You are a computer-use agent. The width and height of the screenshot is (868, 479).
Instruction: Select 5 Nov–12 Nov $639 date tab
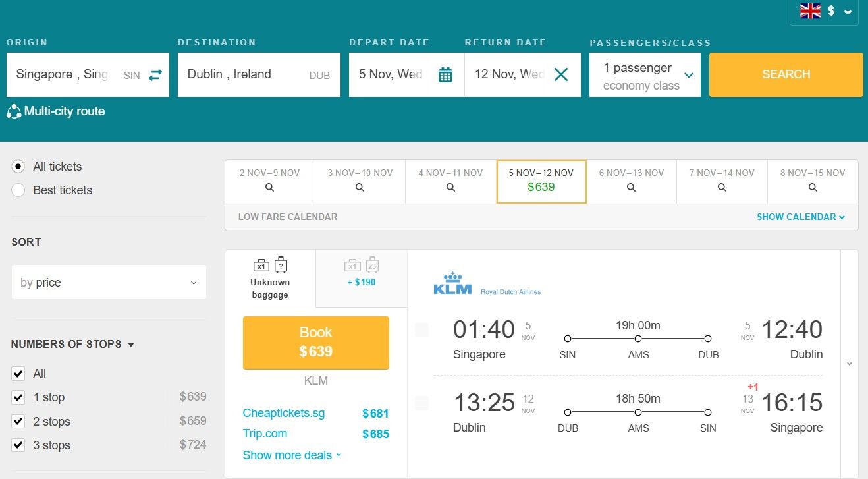[x=541, y=181]
